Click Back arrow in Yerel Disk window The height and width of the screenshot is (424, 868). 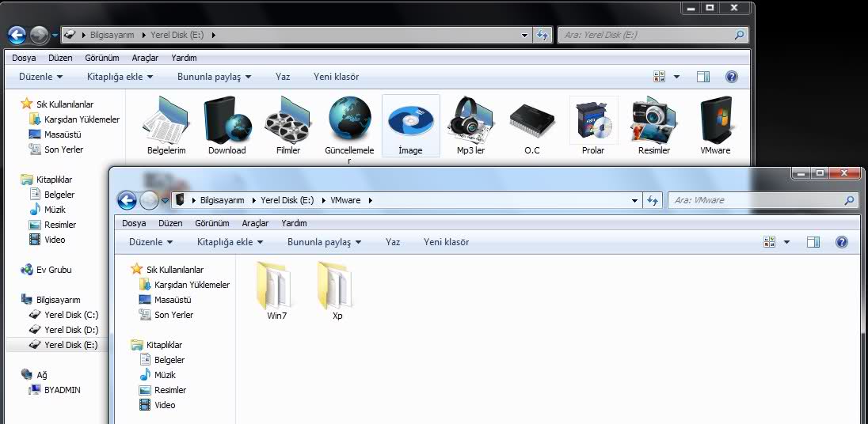[17, 35]
